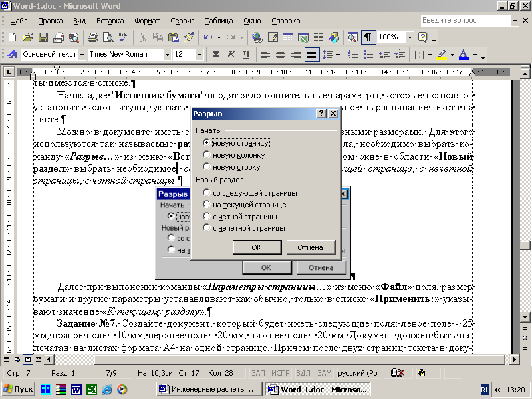
Task: Toggle non-printing characters (¶) button
Action: (368, 37)
